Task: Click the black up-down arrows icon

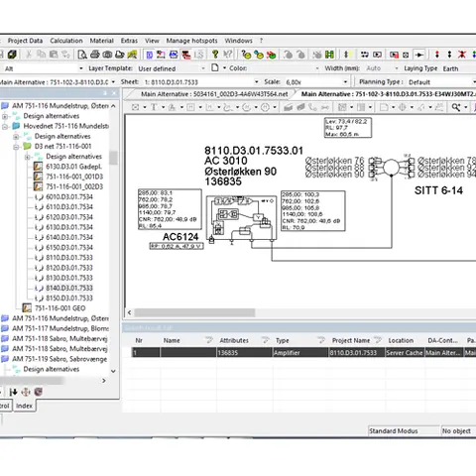Action: tap(449, 55)
